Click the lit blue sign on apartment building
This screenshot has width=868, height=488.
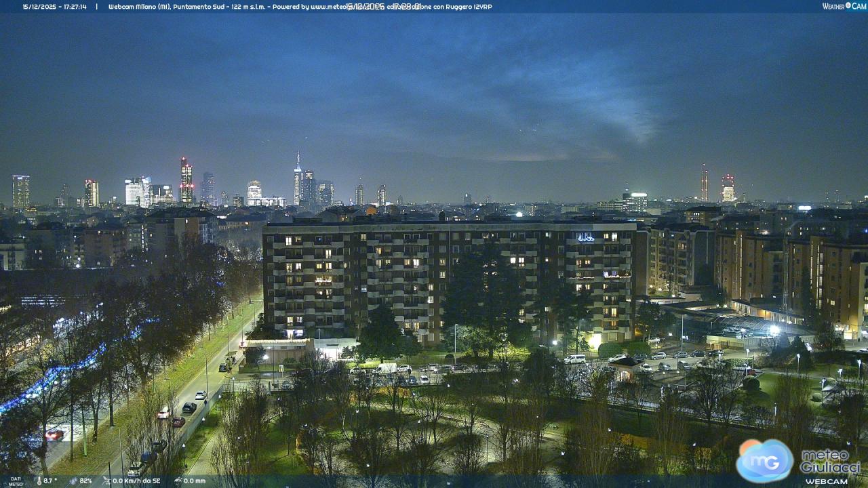point(585,238)
